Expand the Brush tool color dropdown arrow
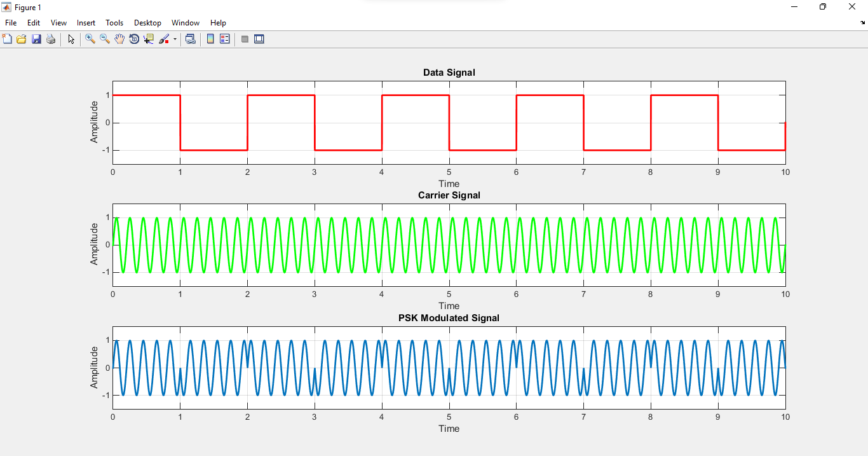868x456 pixels. tap(175, 39)
